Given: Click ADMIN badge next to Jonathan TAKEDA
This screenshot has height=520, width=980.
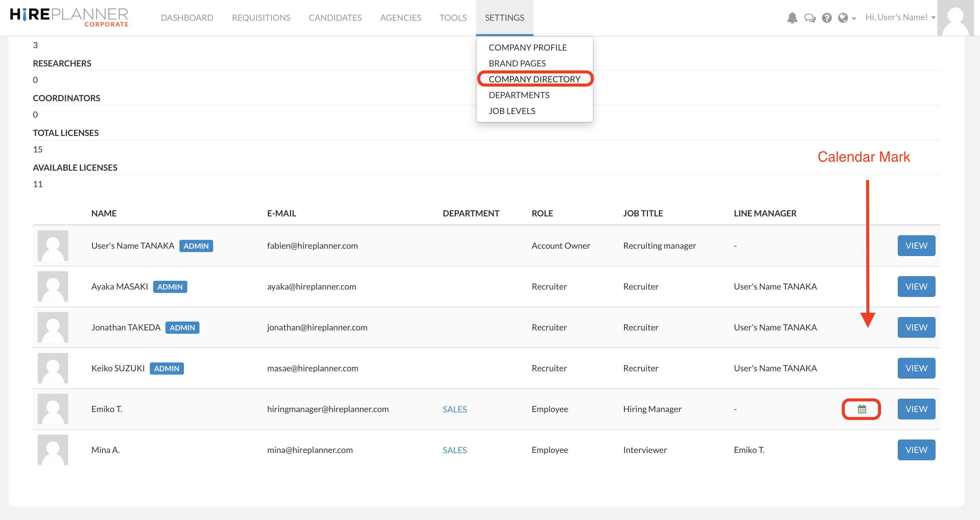Looking at the screenshot, I should pyautogui.click(x=182, y=328).
